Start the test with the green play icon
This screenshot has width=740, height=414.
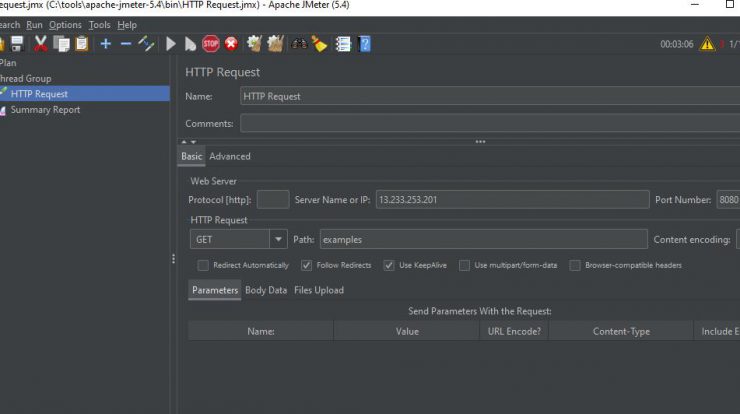(x=171, y=44)
